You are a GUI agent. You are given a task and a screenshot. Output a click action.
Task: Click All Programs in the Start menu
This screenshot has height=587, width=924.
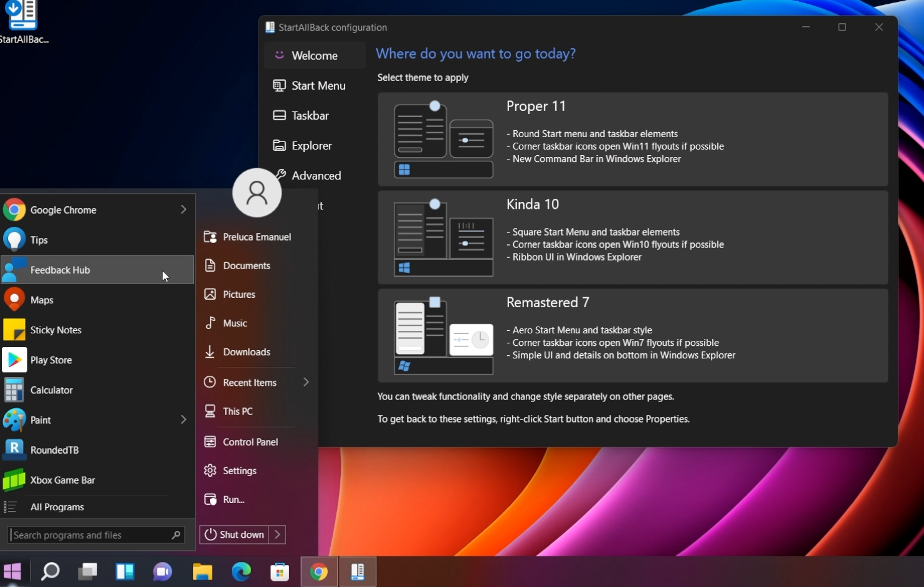pyautogui.click(x=57, y=507)
